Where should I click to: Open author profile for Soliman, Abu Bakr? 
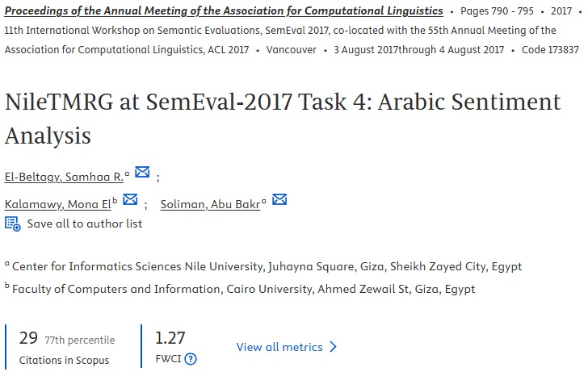coord(210,204)
